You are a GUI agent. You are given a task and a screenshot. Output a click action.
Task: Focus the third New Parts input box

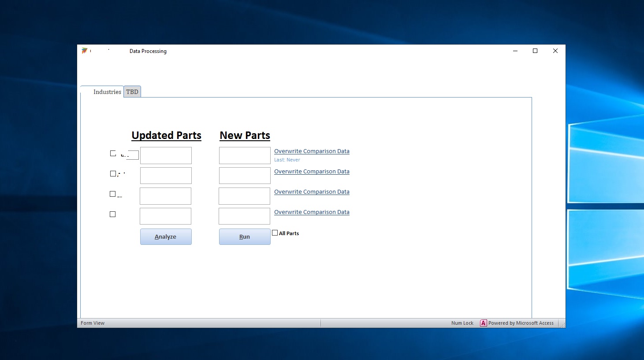pyautogui.click(x=244, y=196)
